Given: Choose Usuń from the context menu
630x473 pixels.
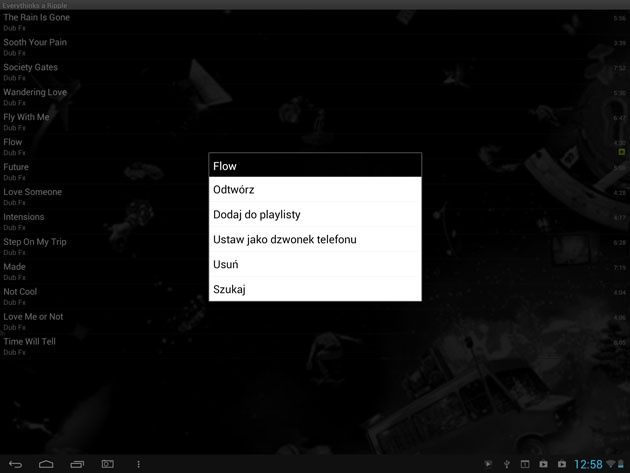Looking at the screenshot, I should coord(315,264).
